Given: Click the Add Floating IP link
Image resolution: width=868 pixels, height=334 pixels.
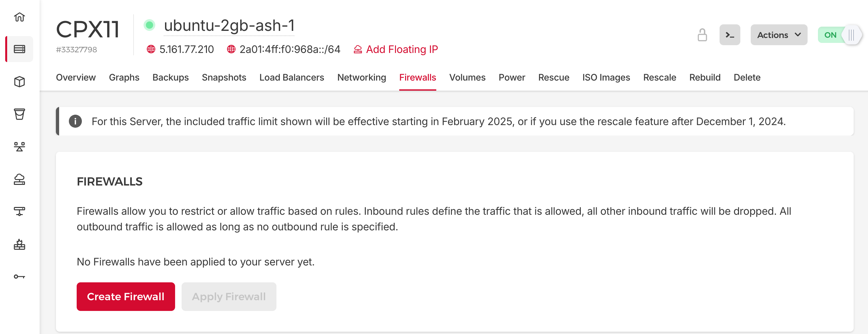Looking at the screenshot, I should pyautogui.click(x=396, y=49).
